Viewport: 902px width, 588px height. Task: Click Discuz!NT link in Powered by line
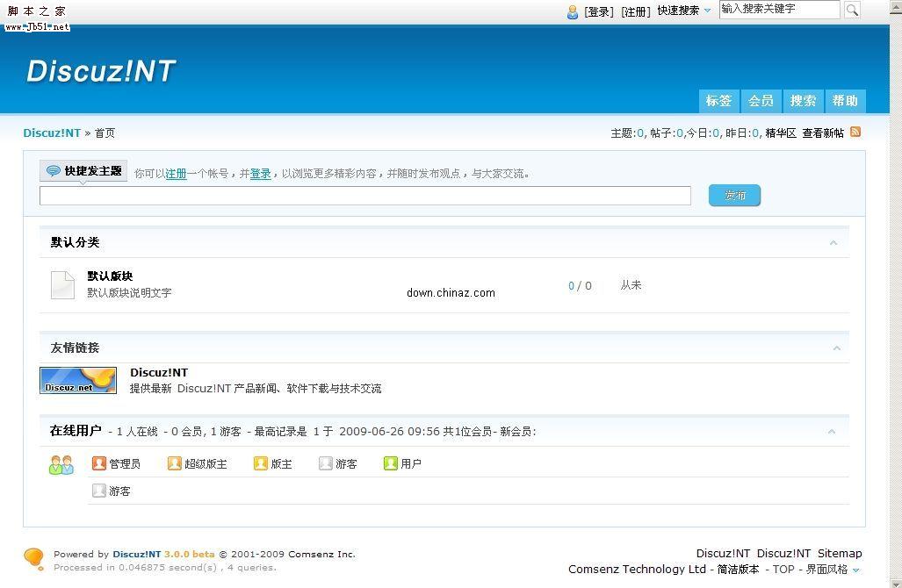tap(137, 554)
